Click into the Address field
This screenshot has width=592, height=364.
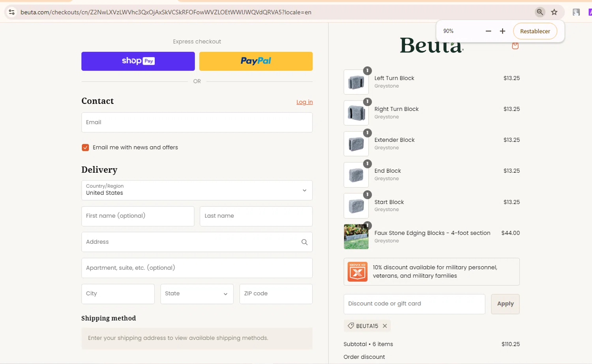point(197,242)
